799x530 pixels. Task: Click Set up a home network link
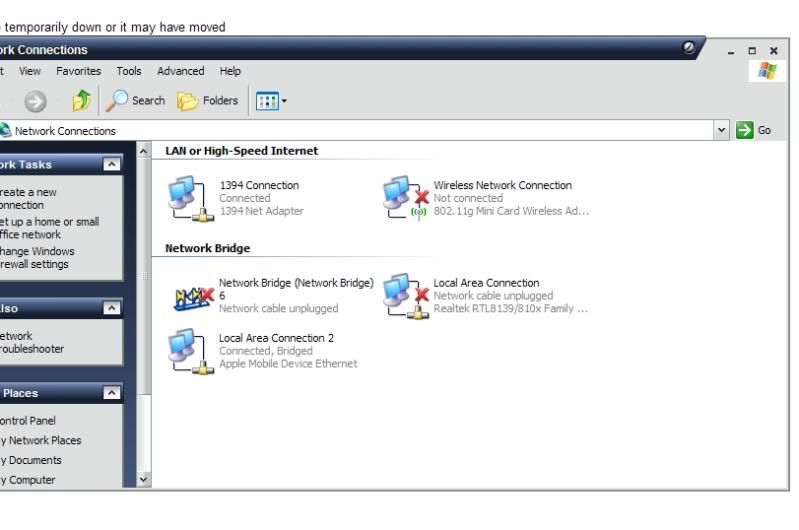(x=49, y=228)
